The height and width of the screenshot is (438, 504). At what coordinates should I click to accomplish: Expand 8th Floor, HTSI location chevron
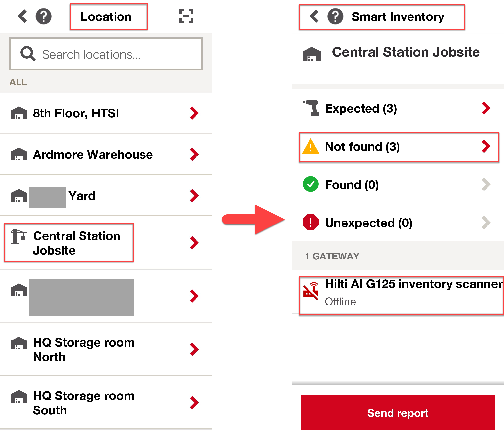click(x=194, y=113)
